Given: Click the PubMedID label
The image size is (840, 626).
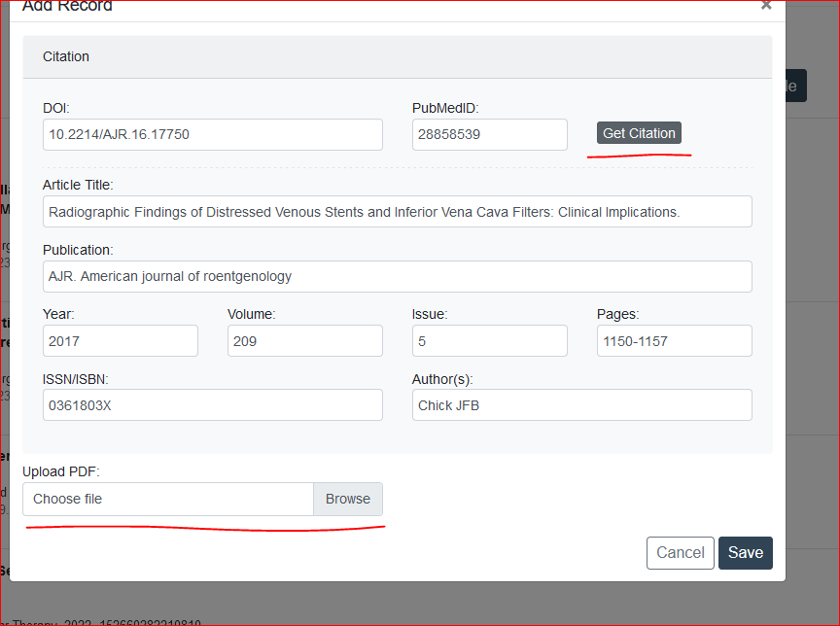Looking at the screenshot, I should [445, 108].
